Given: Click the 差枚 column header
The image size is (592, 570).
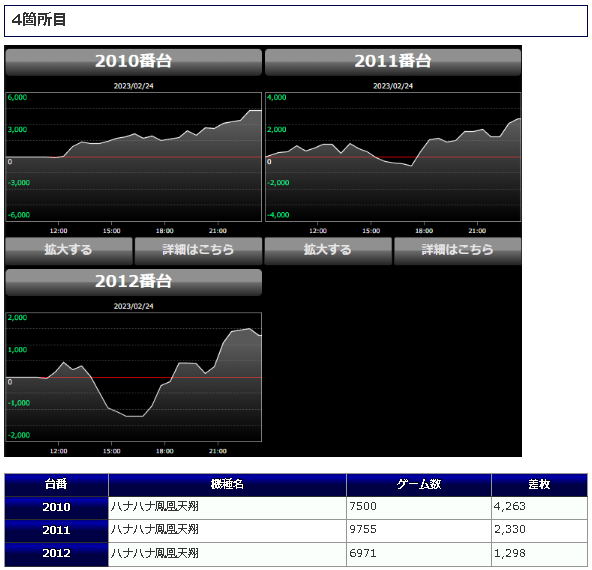Looking at the screenshot, I should (x=539, y=485).
